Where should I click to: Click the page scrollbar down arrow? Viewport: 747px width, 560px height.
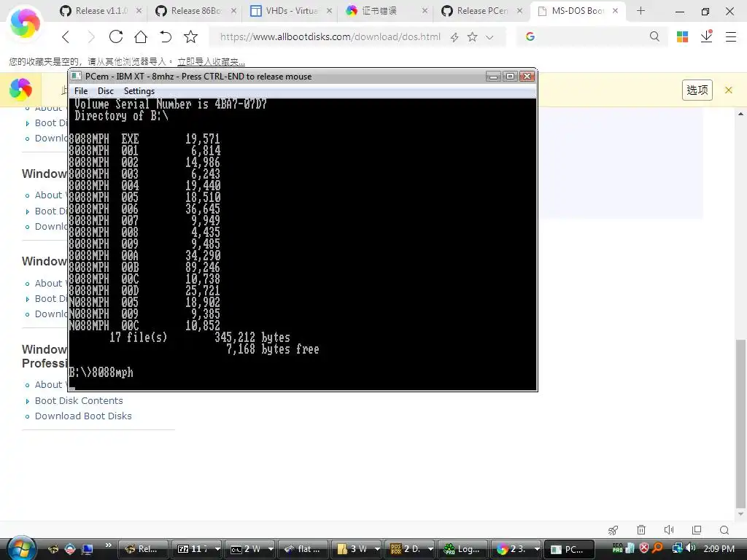pos(740,514)
